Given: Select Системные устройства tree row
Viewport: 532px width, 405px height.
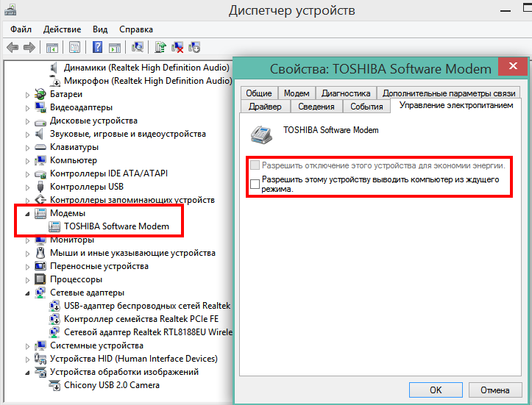Looking at the screenshot, I should (x=96, y=345).
